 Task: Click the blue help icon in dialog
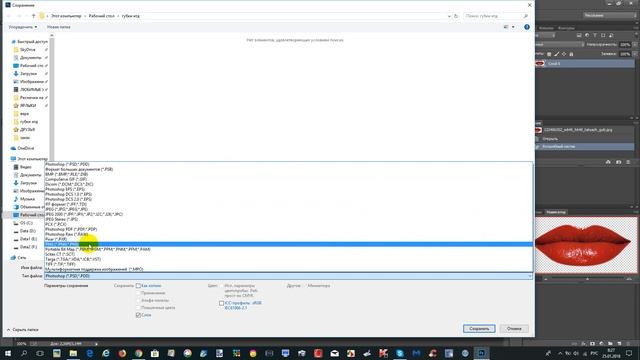click(x=527, y=27)
